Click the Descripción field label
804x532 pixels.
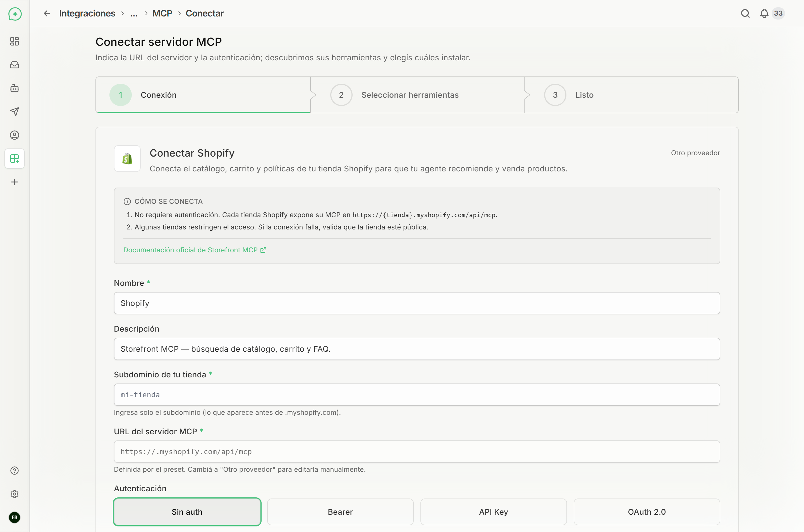tap(137, 329)
